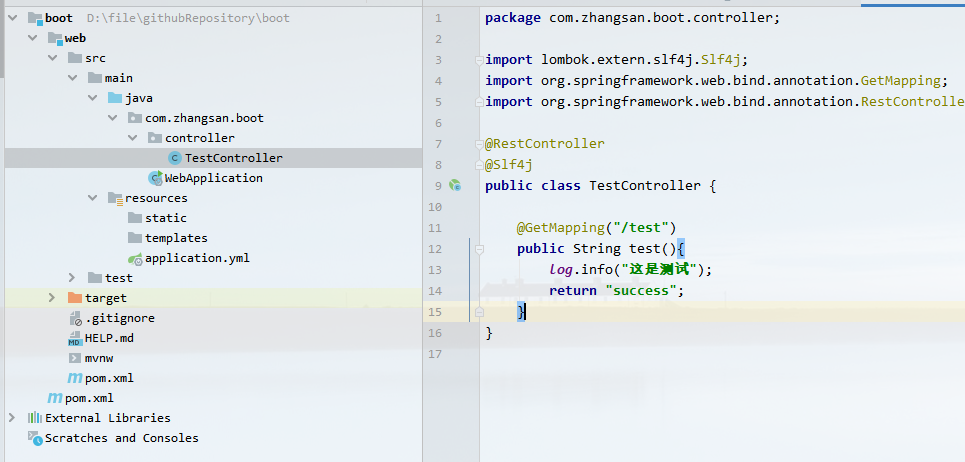Click the main folder icon
This screenshot has height=462, width=965.
pos(95,78)
